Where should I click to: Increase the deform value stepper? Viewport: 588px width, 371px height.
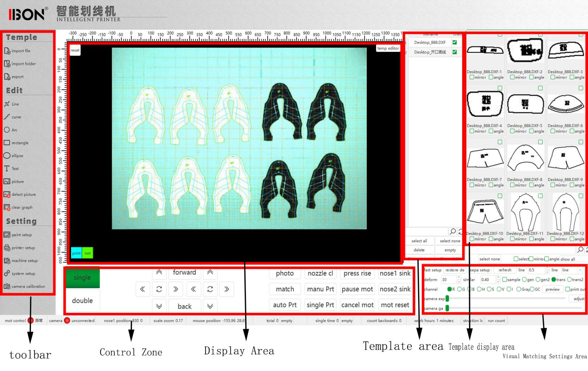(458, 278)
